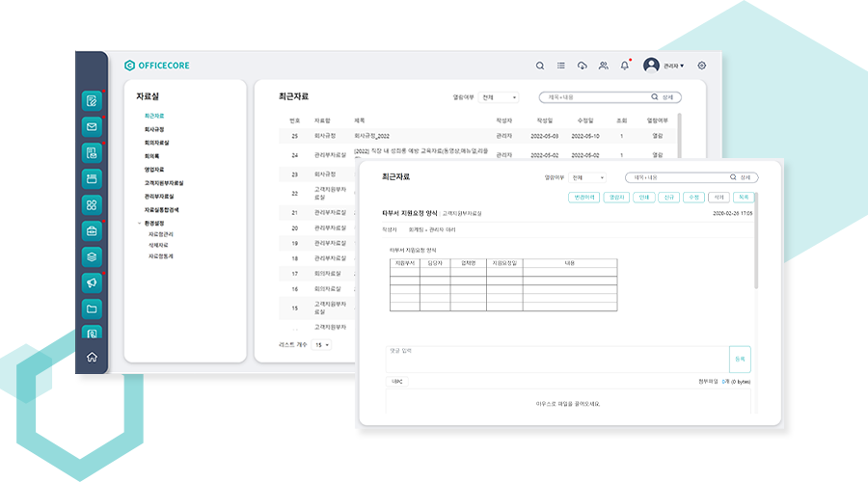Expand the 리스트 개수 15 dropdown

click(x=321, y=344)
